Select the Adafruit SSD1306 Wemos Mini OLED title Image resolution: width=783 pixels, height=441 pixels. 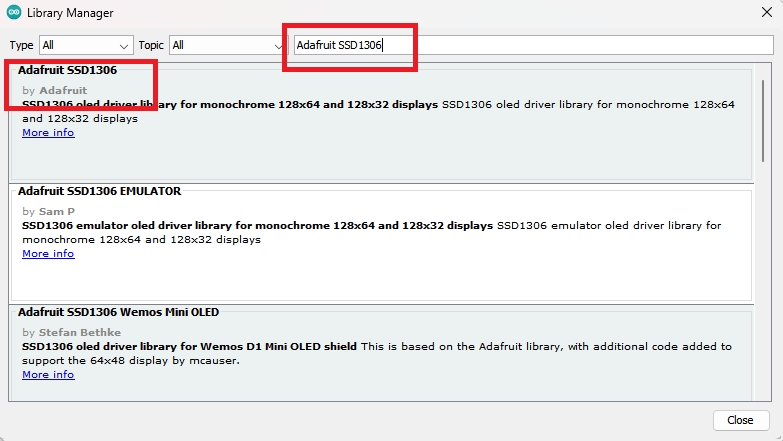pos(118,312)
